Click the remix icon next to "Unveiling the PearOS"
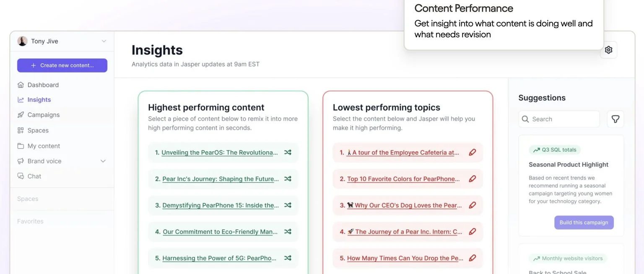Image resolution: width=644 pixels, height=274 pixels. pyautogui.click(x=288, y=153)
